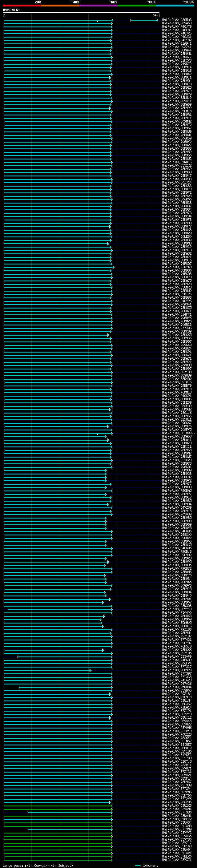
Task: Select hit UniRef100_B3TN57
Action: tap(176, 741)
